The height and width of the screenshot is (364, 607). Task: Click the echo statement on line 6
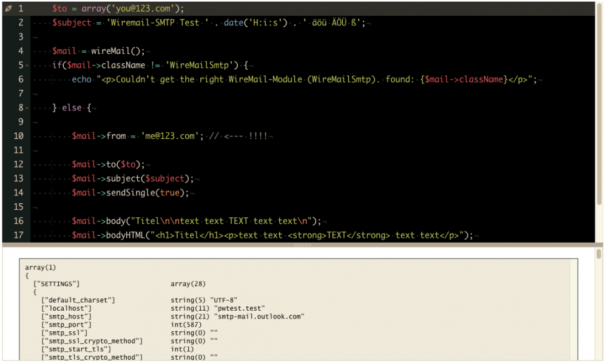(81, 79)
